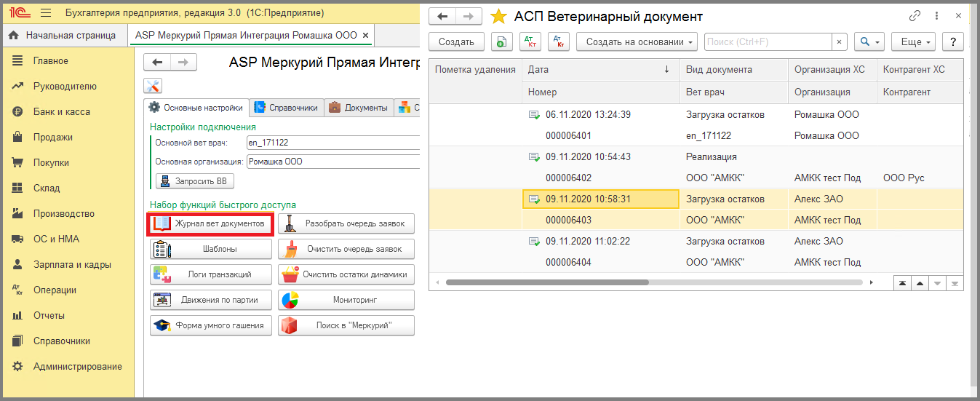This screenshot has width=980, height=401.
Task: Click Основная организация input field
Action: coord(333,162)
